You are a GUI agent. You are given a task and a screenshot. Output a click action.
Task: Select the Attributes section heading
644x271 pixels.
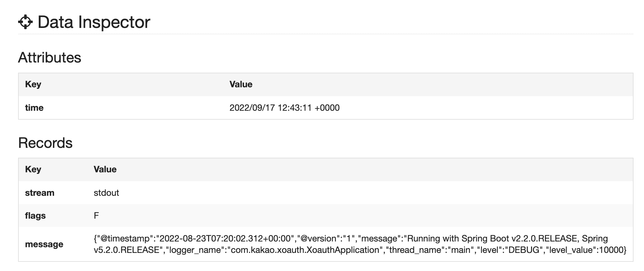[x=49, y=58]
